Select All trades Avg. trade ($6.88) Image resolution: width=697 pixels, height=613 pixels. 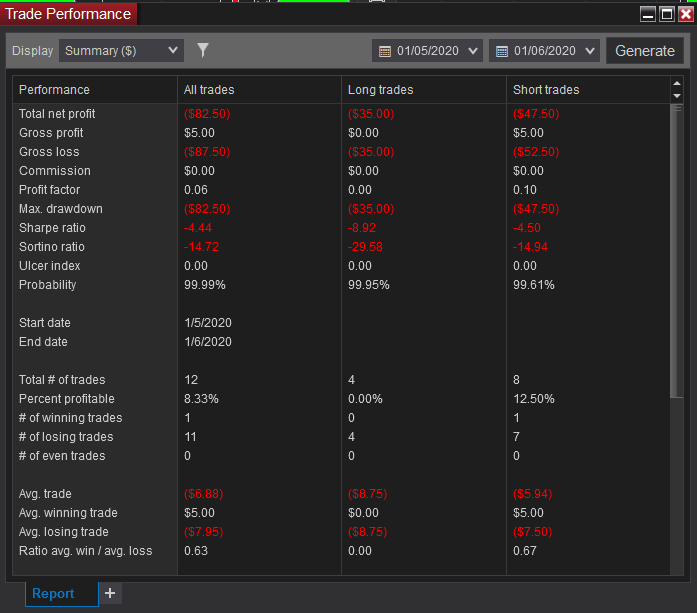(204, 494)
